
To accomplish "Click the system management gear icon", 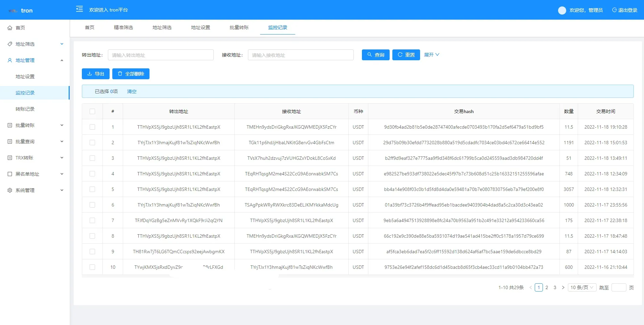I will [x=10, y=190].
